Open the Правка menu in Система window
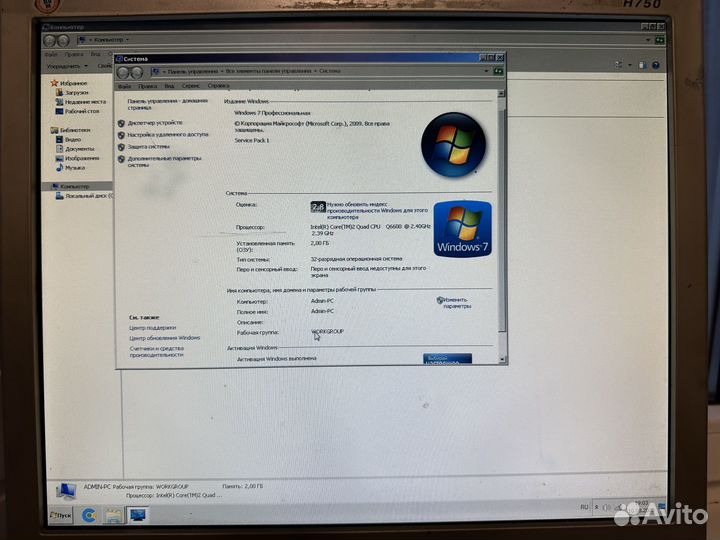This screenshot has height=540, width=720. coord(147,86)
